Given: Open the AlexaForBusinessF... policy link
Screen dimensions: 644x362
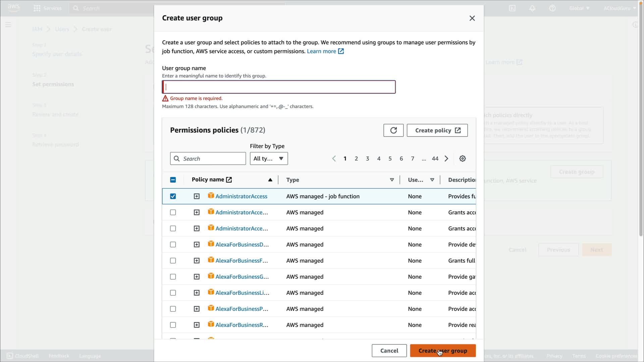Looking at the screenshot, I should 241,261.
